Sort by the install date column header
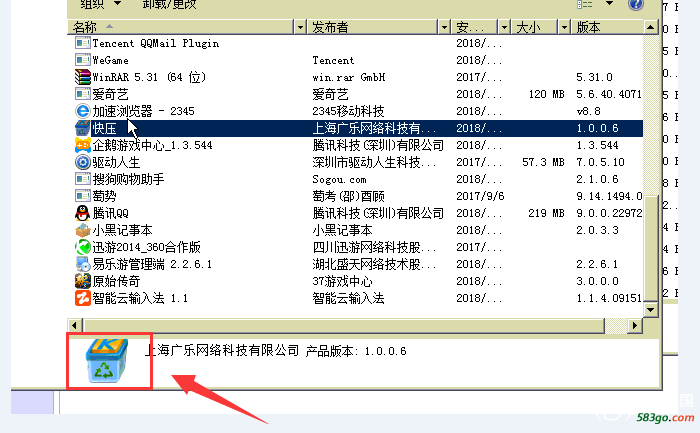 (475, 28)
